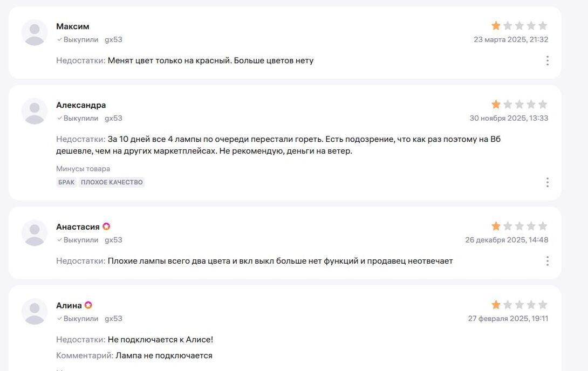Open three-dot menu on Александра's review
The height and width of the screenshot is (371, 588).
pyautogui.click(x=547, y=182)
